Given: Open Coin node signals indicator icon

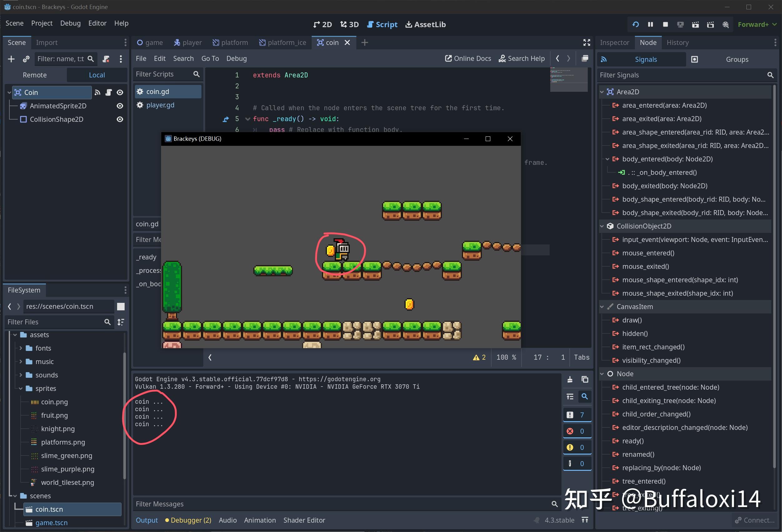Looking at the screenshot, I should coord(97,92).
